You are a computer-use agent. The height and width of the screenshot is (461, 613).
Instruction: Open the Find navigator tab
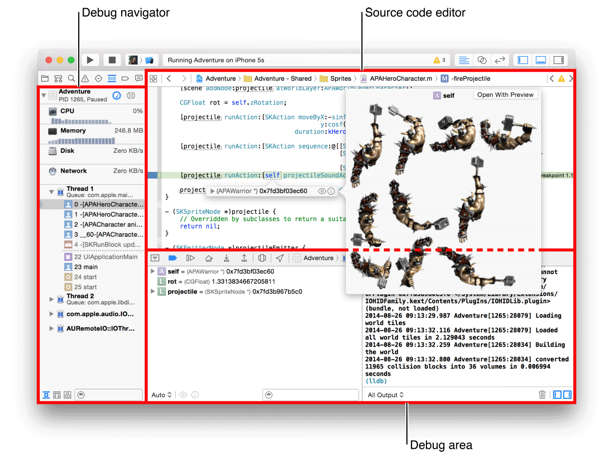coord(72,79)
